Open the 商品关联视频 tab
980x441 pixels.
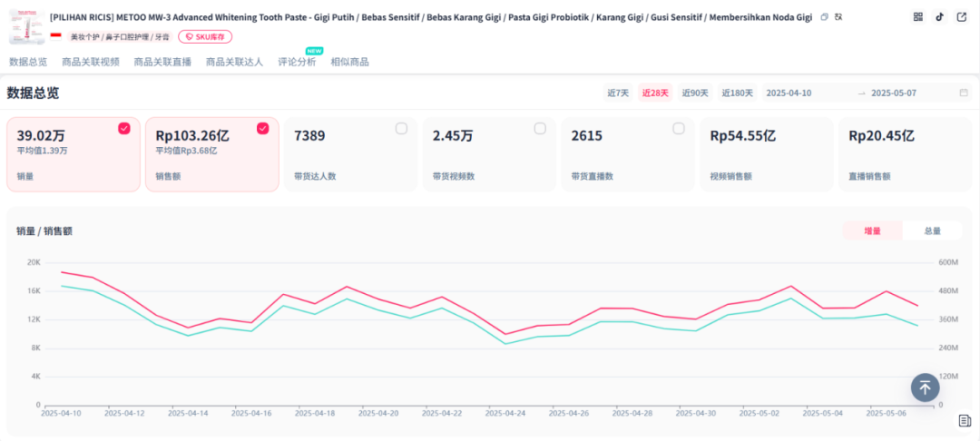point(91,62)
